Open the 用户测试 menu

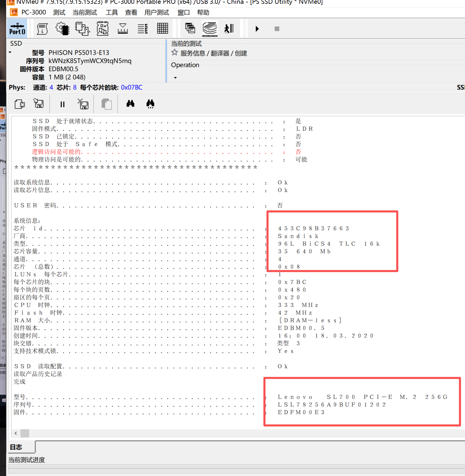pos(157,13)
